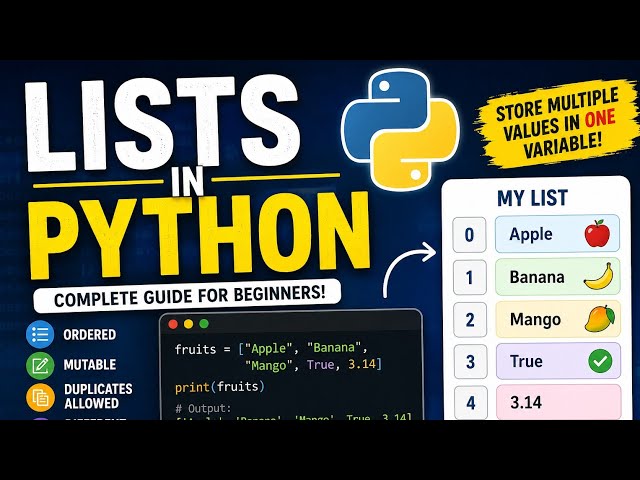Screen dimensions: 640x480
Task: Select the Mango list row
Action: pos(558,319)
